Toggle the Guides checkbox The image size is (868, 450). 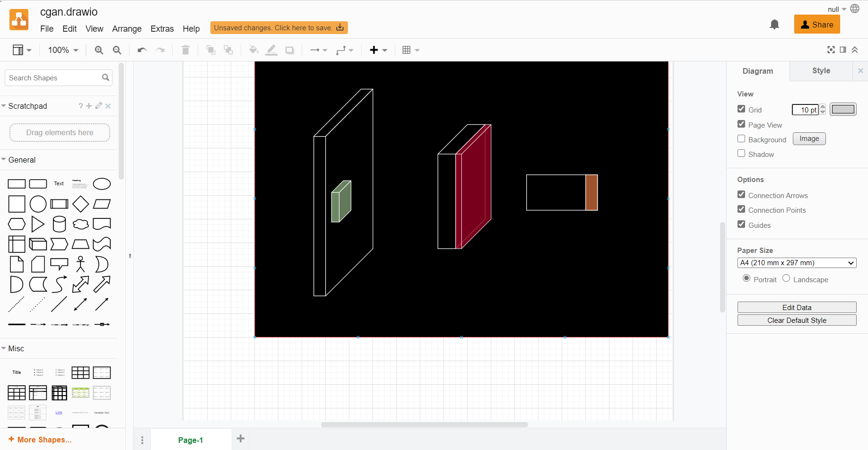coord(741,224)
